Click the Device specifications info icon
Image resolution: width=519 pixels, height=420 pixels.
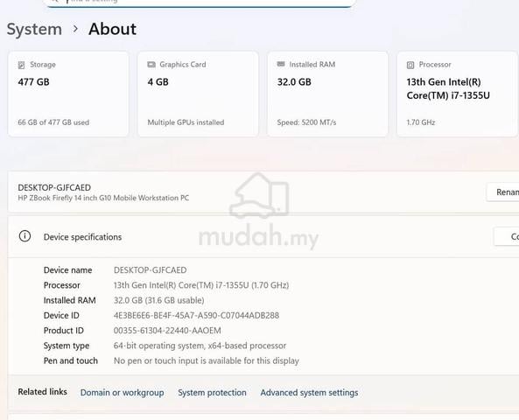(25, 236)
